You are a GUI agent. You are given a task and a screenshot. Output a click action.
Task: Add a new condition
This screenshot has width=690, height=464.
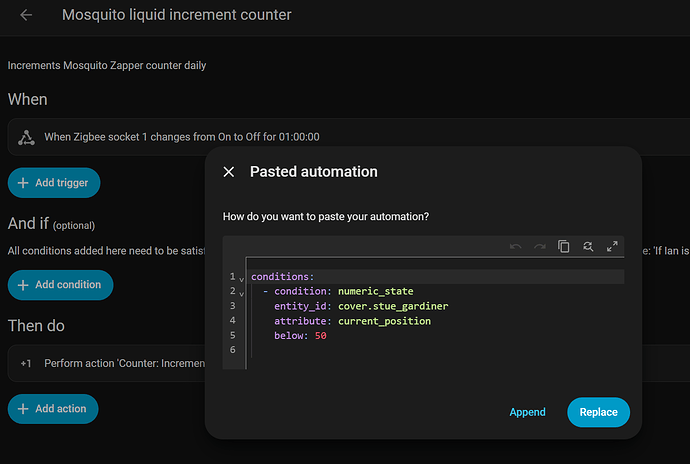(x=60, y=285)
